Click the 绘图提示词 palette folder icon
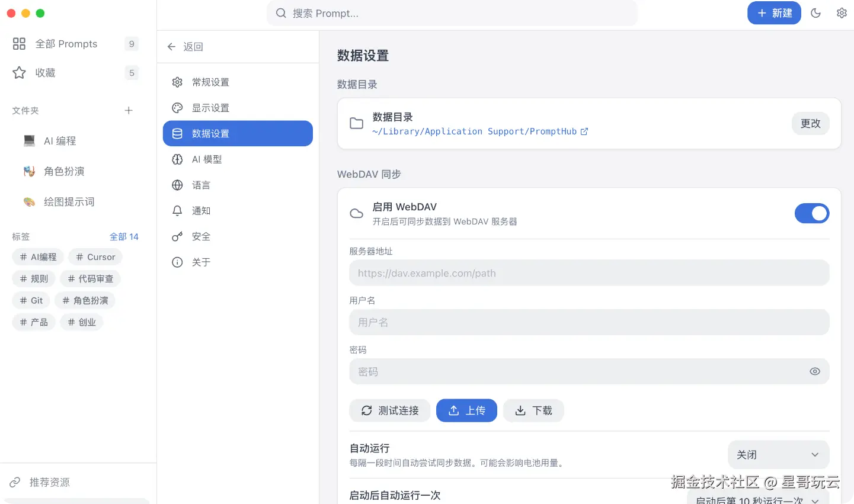Screen dimensions: 854x504 point(29,202)
